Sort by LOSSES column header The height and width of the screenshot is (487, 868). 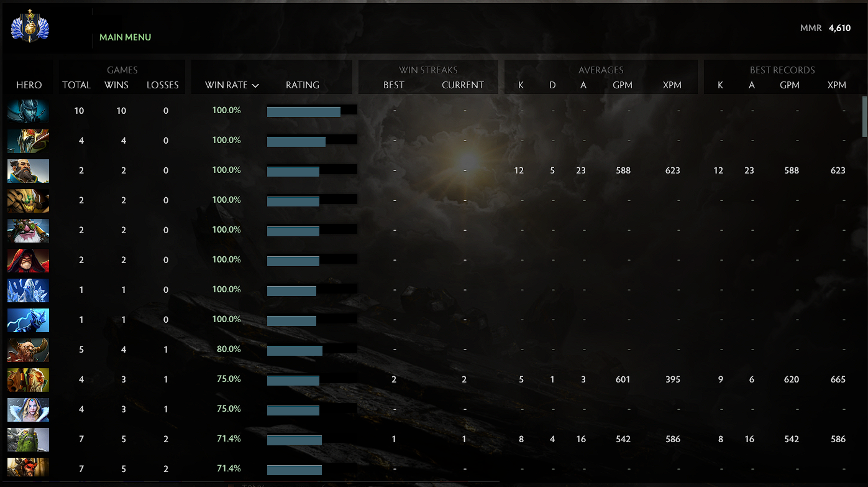[x=163, y=85]
